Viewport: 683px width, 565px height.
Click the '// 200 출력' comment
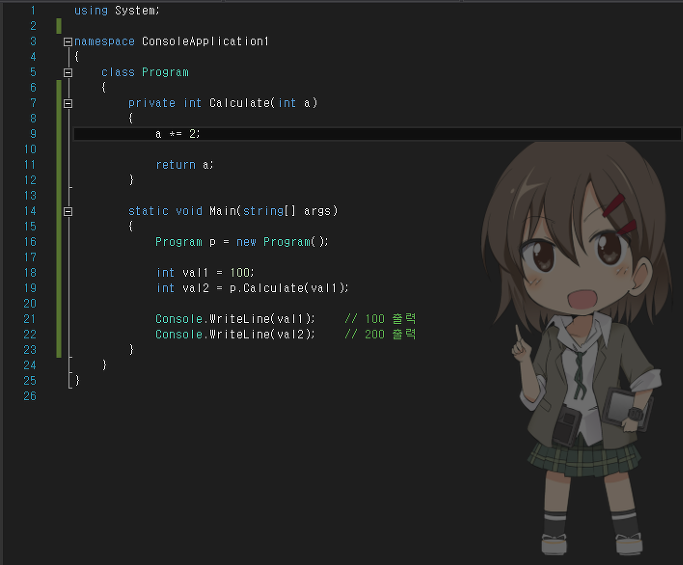(x=380, y=334)
